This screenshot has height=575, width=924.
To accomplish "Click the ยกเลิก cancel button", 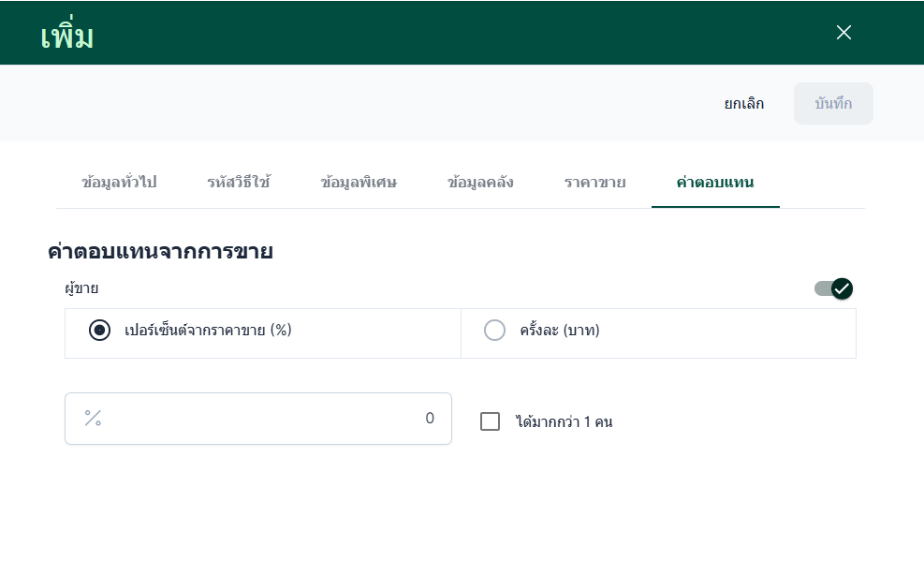I will click(743, 104).
